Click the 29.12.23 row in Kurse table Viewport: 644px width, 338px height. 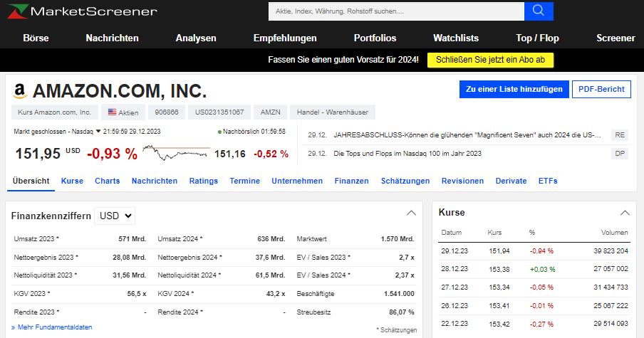534,251
